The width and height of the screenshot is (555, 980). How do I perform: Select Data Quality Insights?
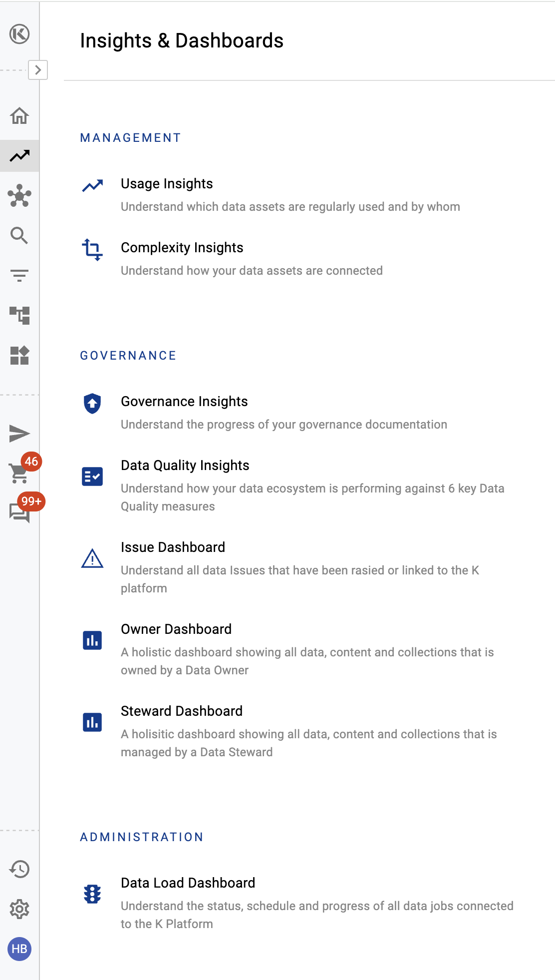pos(185,466)
